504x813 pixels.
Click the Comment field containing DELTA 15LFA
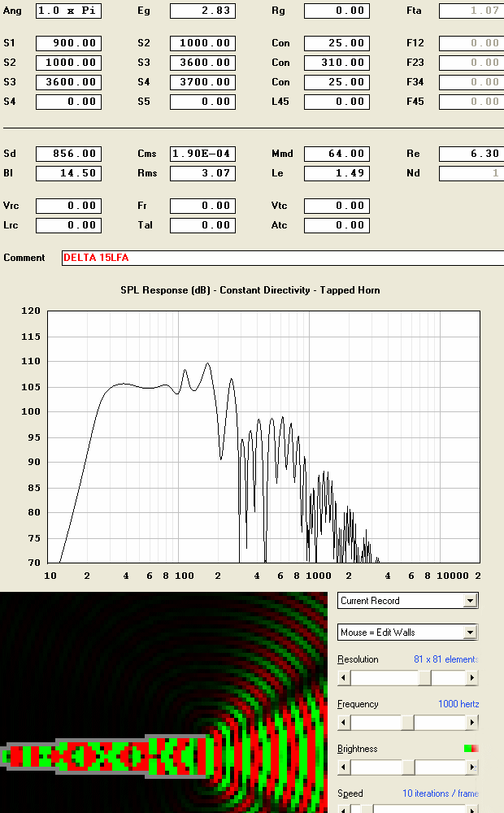pos(283,259)
